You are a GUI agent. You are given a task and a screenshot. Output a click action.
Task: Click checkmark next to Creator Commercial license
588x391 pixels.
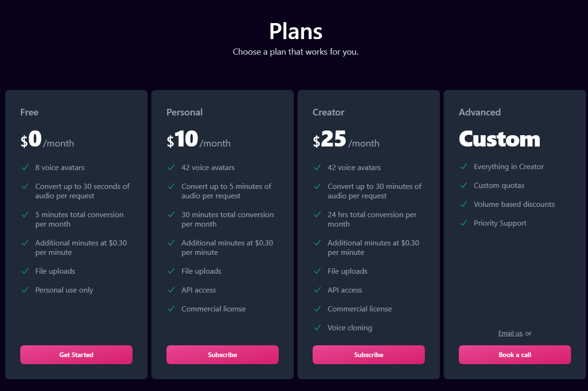[x=317, y=309]
